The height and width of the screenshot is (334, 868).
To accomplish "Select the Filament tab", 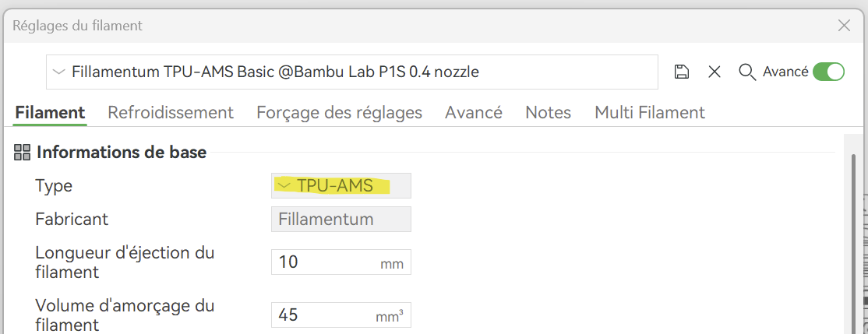I will coord(50,113).
